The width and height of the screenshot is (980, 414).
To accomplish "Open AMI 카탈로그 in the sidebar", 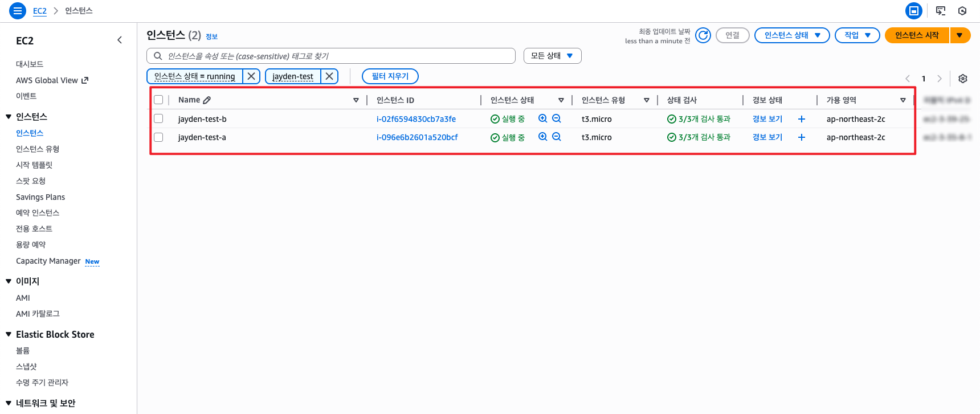I will [x=38, y=314].
